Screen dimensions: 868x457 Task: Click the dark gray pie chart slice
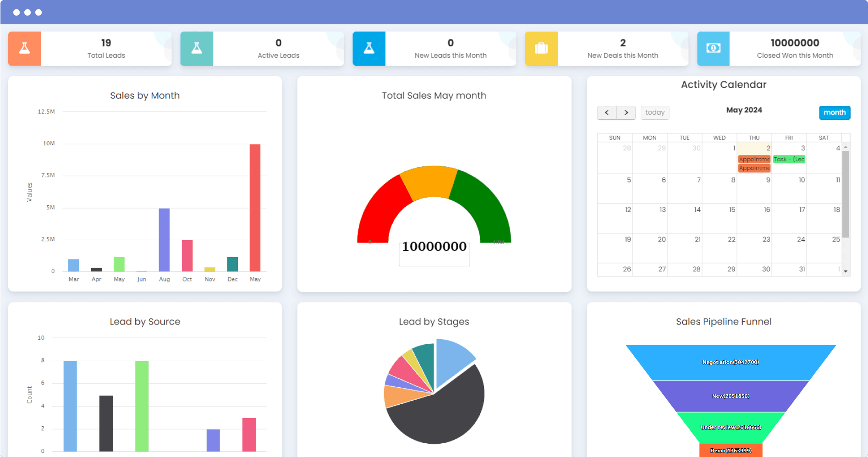click(x=440, y=413)
